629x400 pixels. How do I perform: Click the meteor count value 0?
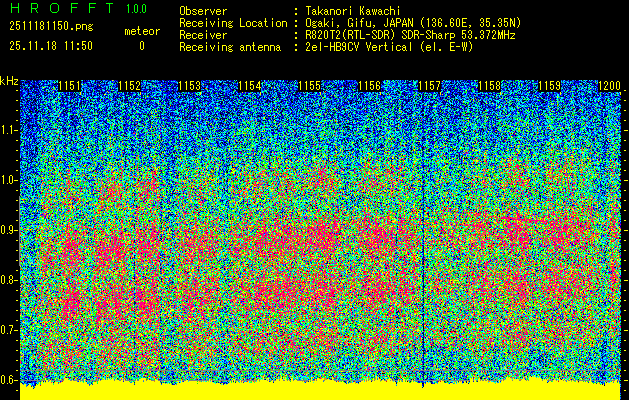click(x=141, y=46)
